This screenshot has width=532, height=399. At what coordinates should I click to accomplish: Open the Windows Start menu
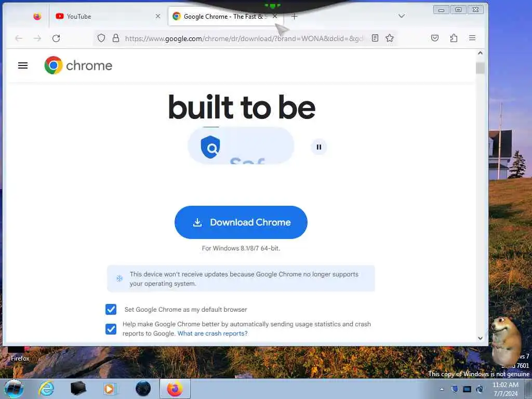click(x=14, y=389)
